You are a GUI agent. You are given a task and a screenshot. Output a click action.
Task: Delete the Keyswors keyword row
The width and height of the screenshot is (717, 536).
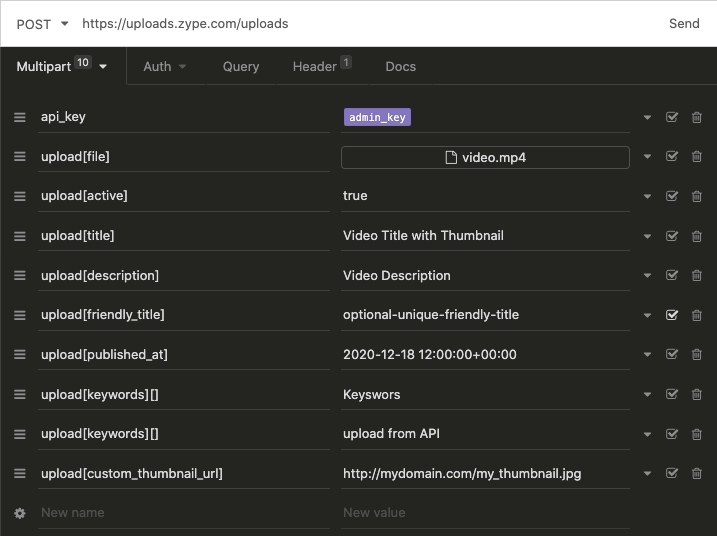tap(696, 394)
